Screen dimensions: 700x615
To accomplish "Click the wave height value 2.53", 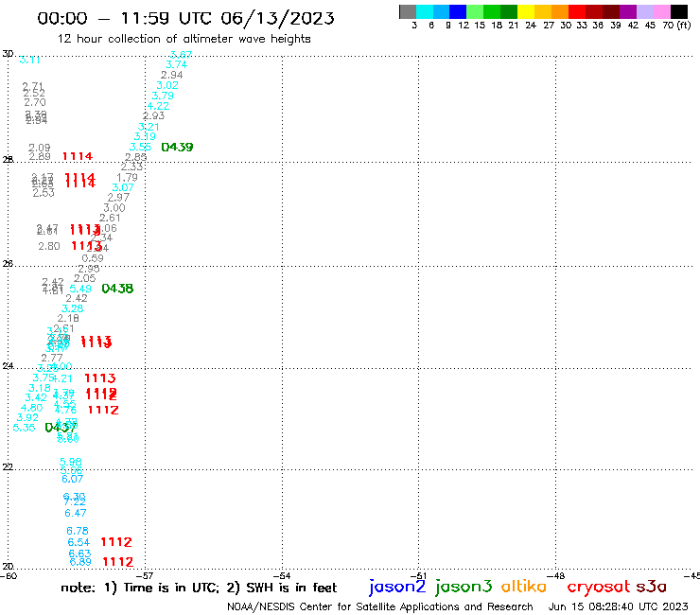I will tap(44, 193).
